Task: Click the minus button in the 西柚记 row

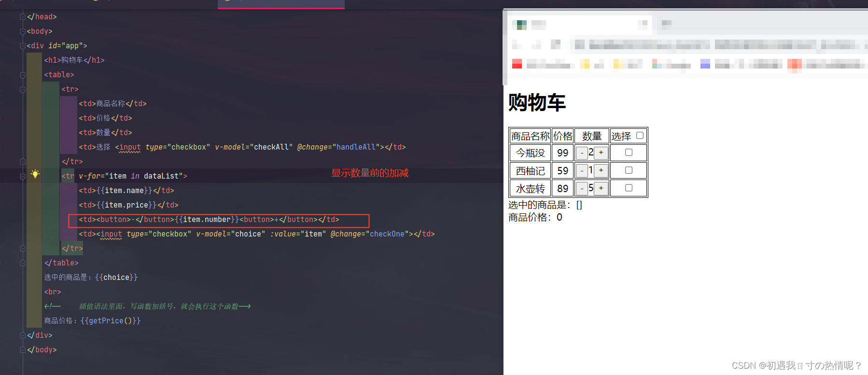Action: pyautogui.click(x=582, y=171)
